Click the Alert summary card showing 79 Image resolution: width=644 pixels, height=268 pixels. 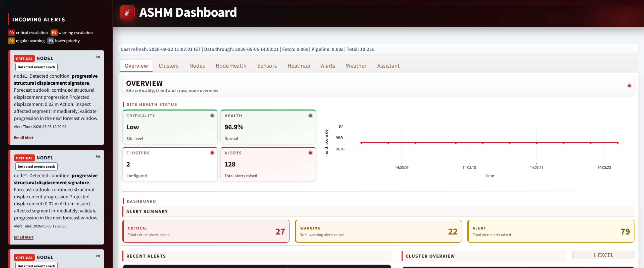click(x=551, y=231)
